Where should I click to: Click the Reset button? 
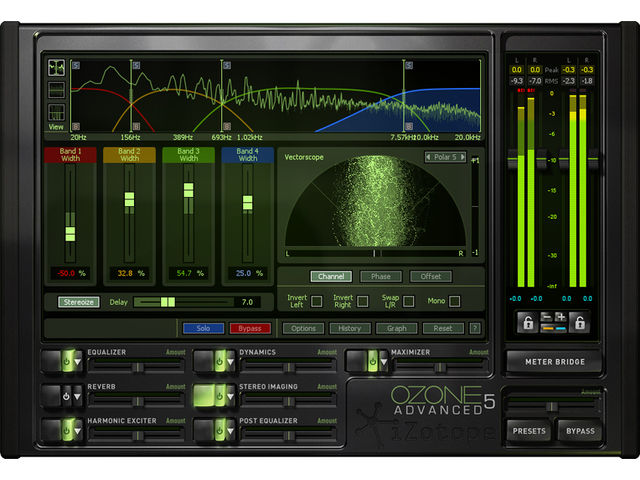pos(443,328)
